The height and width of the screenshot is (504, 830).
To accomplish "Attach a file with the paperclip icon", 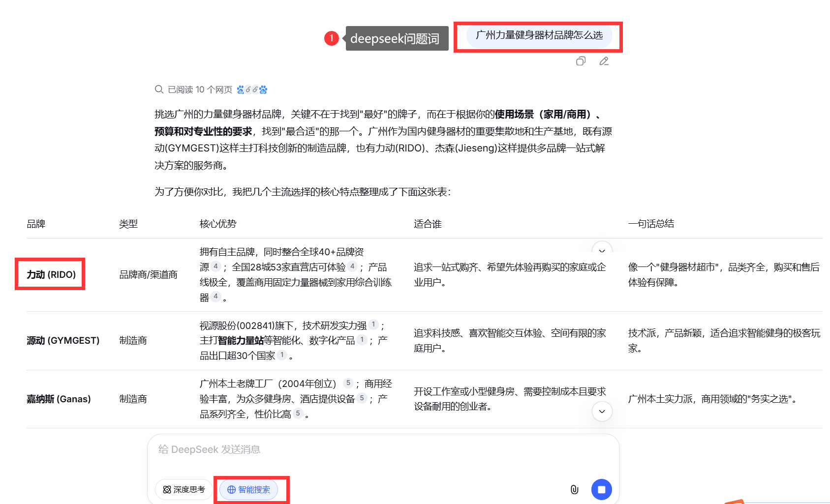I will (x=574, y=489).
